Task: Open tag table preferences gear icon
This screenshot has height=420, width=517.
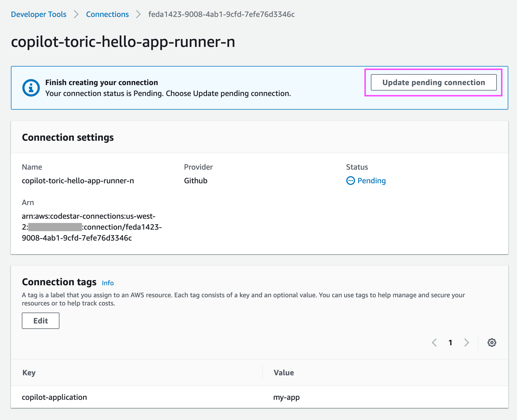Action: [492, 343]
